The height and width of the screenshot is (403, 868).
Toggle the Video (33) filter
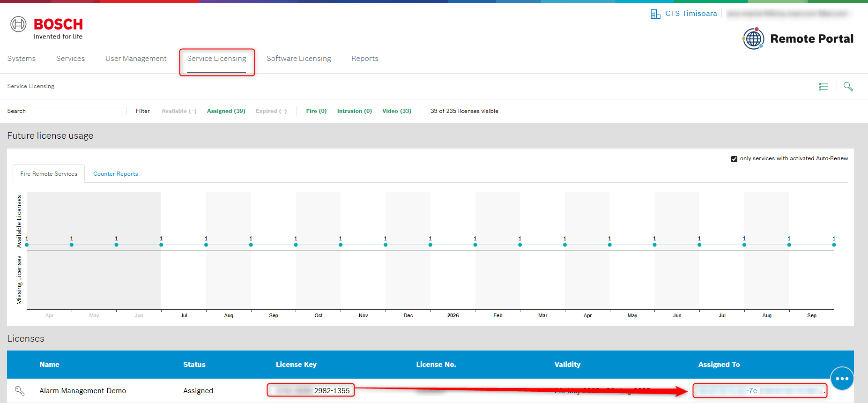(x=396, y=111)
